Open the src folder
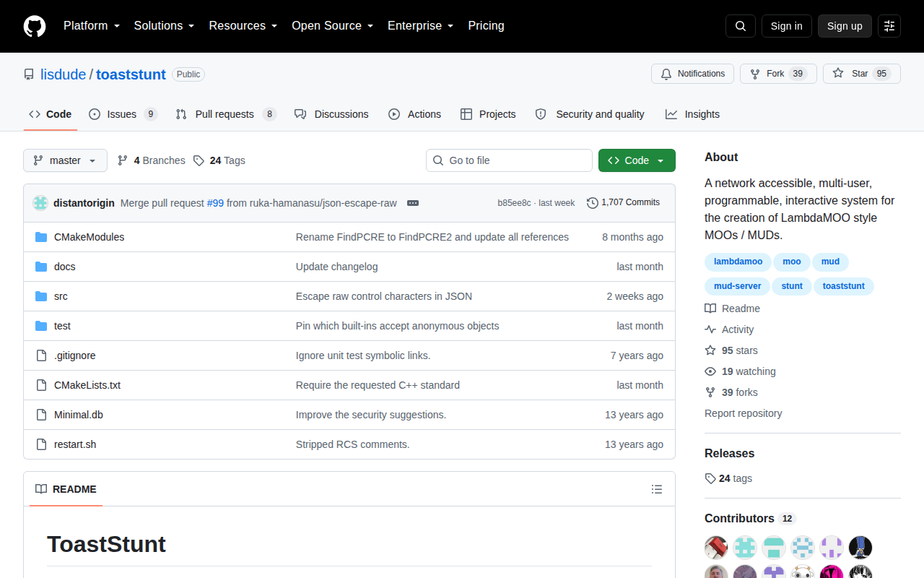Viewport: 924px width, 578px height. (61, 296)
